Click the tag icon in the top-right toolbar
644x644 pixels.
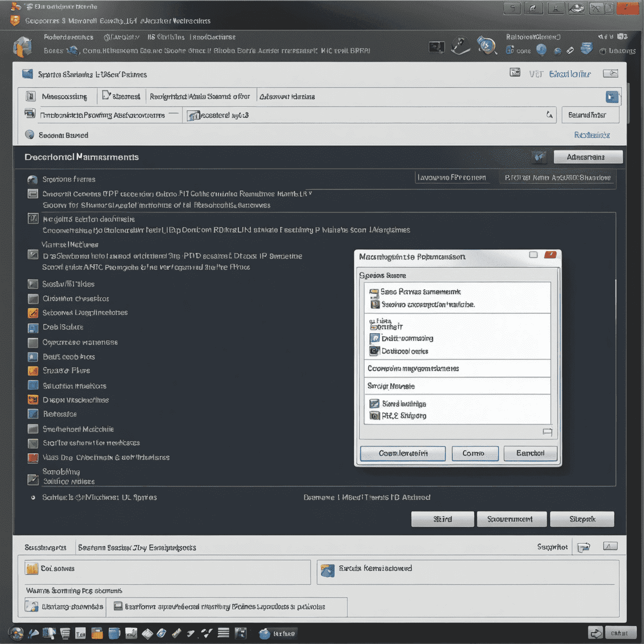pyautogui.click(x=570, y=51)
